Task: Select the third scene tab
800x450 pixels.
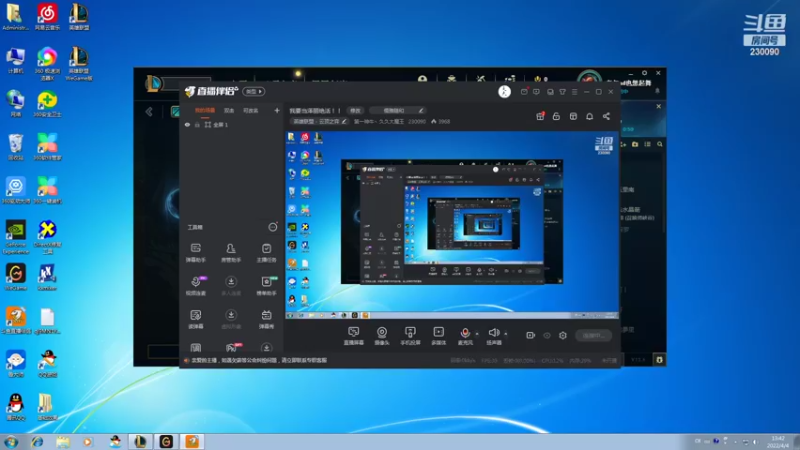Action: point(251,111)
